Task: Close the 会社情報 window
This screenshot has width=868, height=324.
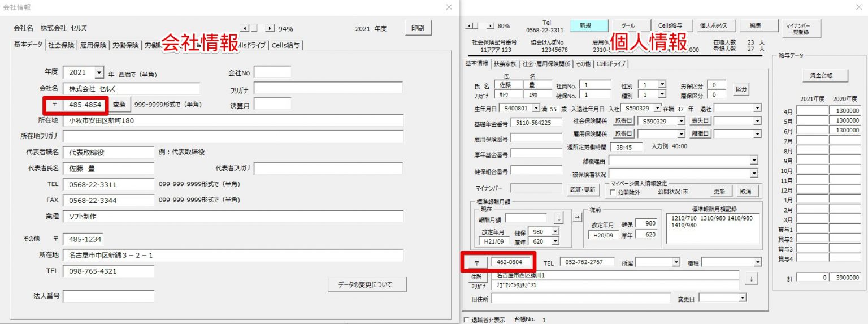Action: tap(449, 7)
